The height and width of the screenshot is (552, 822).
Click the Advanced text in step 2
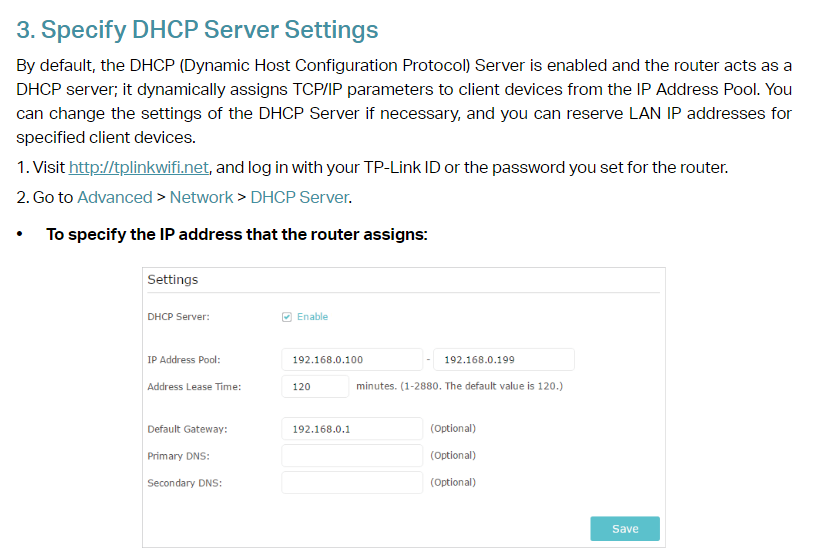click(115, 197)
